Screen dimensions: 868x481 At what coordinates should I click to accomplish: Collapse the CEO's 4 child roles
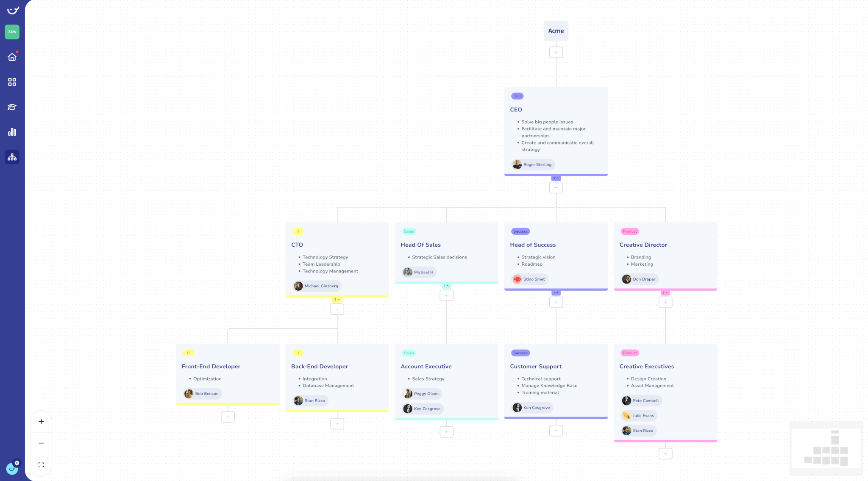[x=556, y=178]
